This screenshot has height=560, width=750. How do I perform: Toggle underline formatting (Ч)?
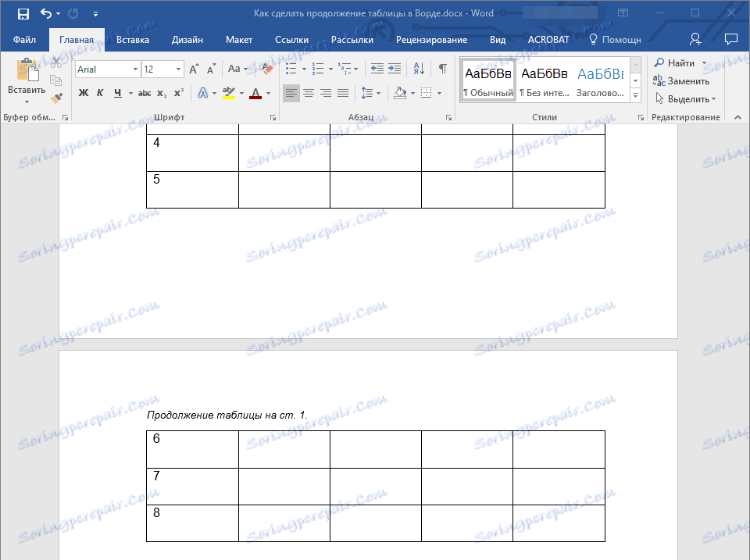(118, 93)
